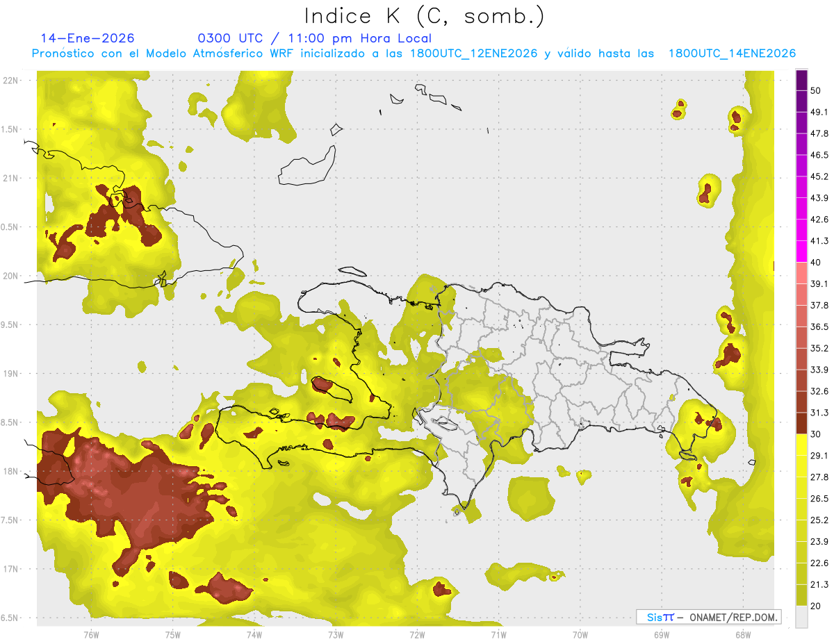Click the longitude label "75W"
Screen dimensions: 834x644
(172, 635)
